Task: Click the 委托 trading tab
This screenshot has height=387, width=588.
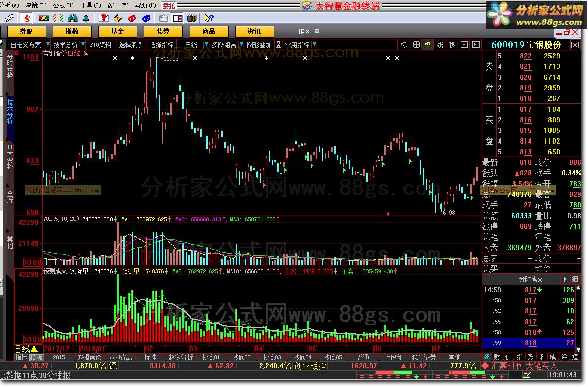Action: [x=169, y=5]
